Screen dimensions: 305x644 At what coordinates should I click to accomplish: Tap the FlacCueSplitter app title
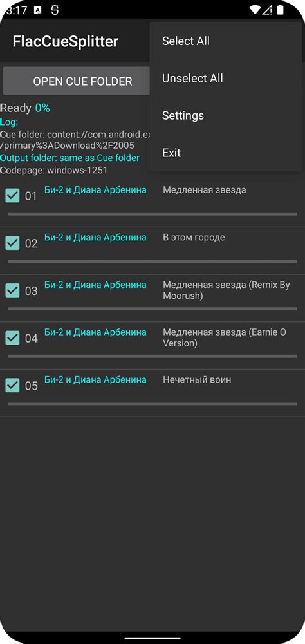click(65, 41)
